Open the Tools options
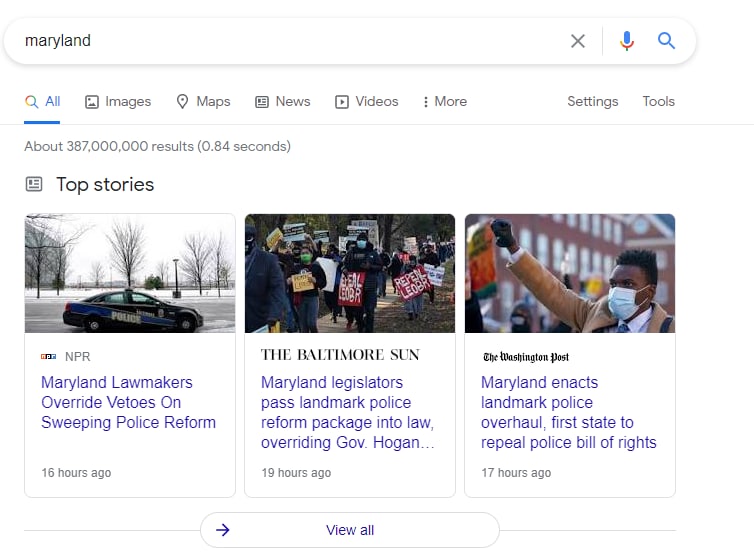The height and width of the screenshot is (558, 754). (658, 101)
